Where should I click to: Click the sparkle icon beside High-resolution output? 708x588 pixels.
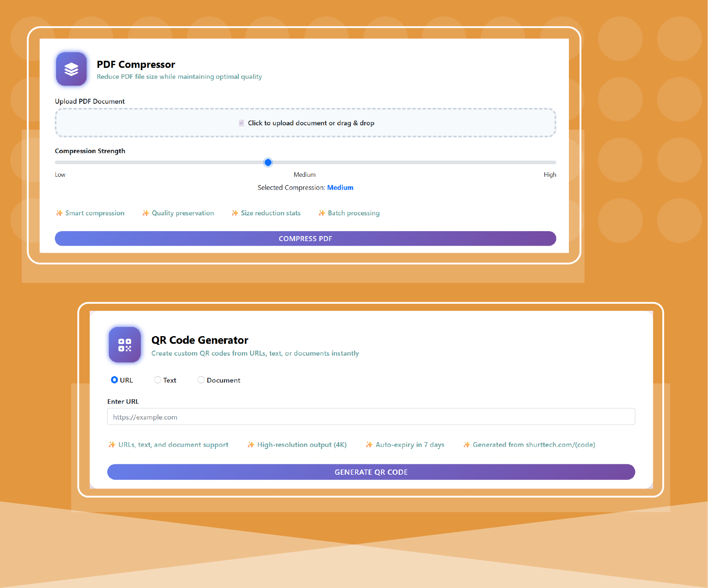point(251,445)
